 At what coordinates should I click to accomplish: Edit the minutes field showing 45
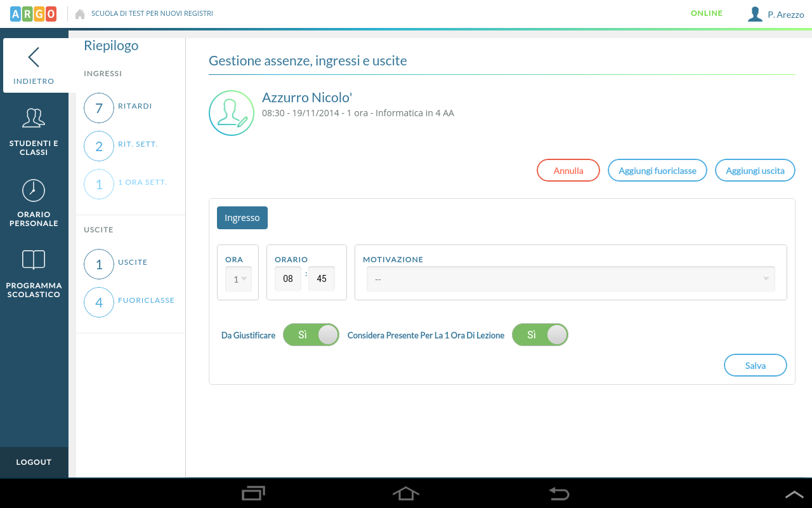(x=322, y=279)
